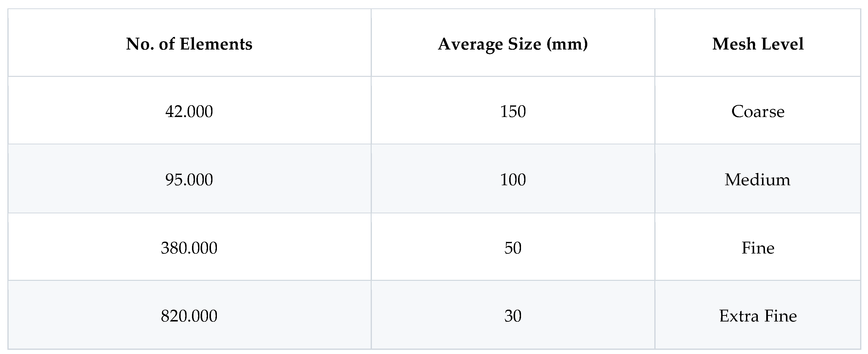Click the 'Medium' mesh level cell
This screenshot has height=354, width=868.
pyautogui.click(x=758, y=179)
